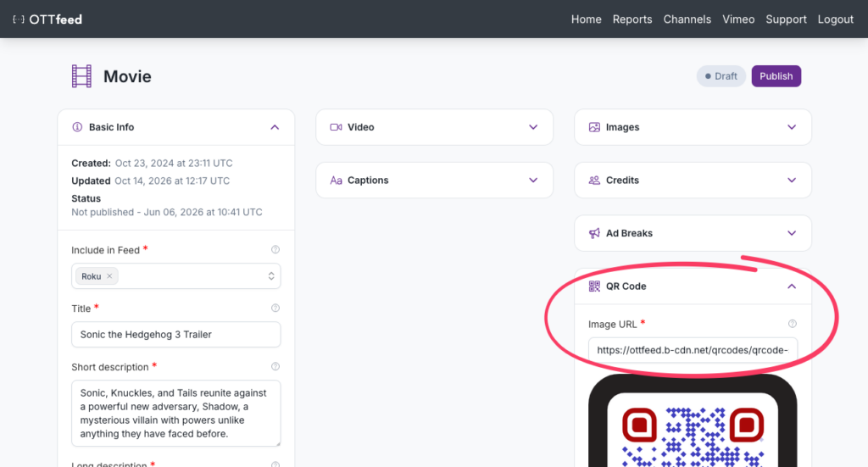
Task: Click the Basic Info section title
Action: click(111, 127)
